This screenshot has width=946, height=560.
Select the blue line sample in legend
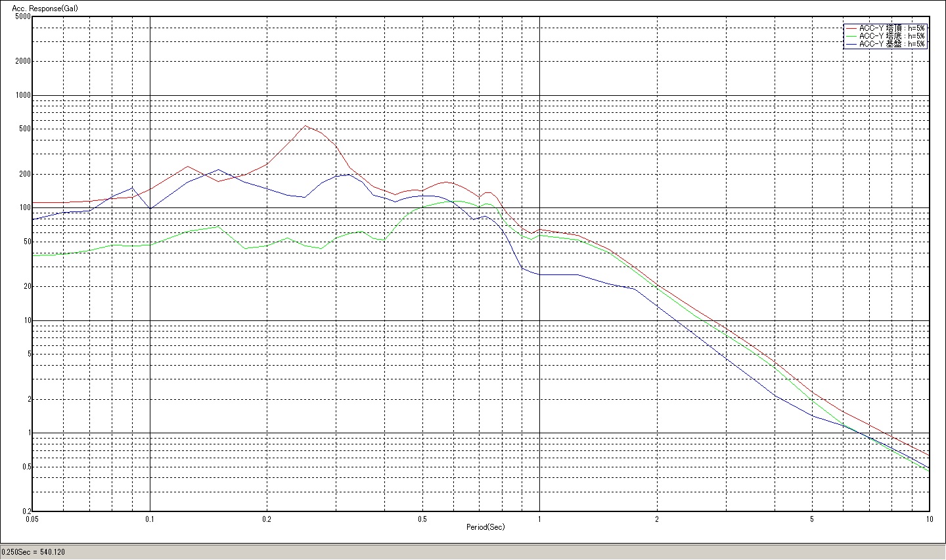coord(851,44)
